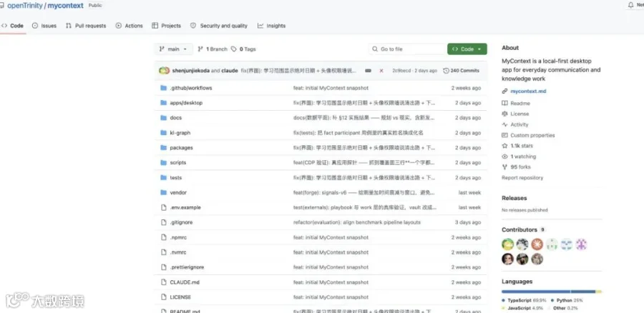This screenshot has width=644, height=313.
Task: Open the .github/workflows initial MyContext snapshot commit
Action: coord(331,88)
